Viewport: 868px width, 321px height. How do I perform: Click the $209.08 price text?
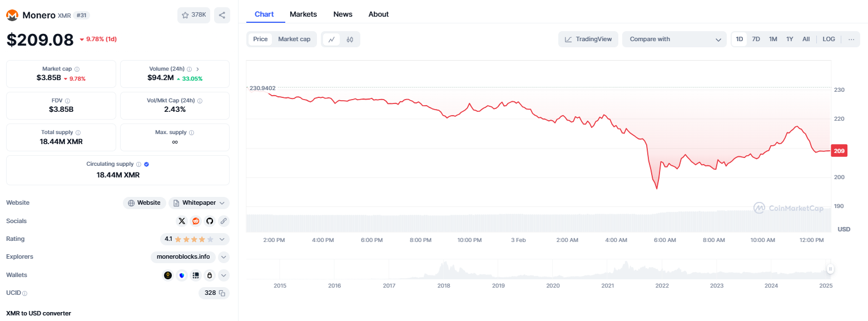click(40, 39)
